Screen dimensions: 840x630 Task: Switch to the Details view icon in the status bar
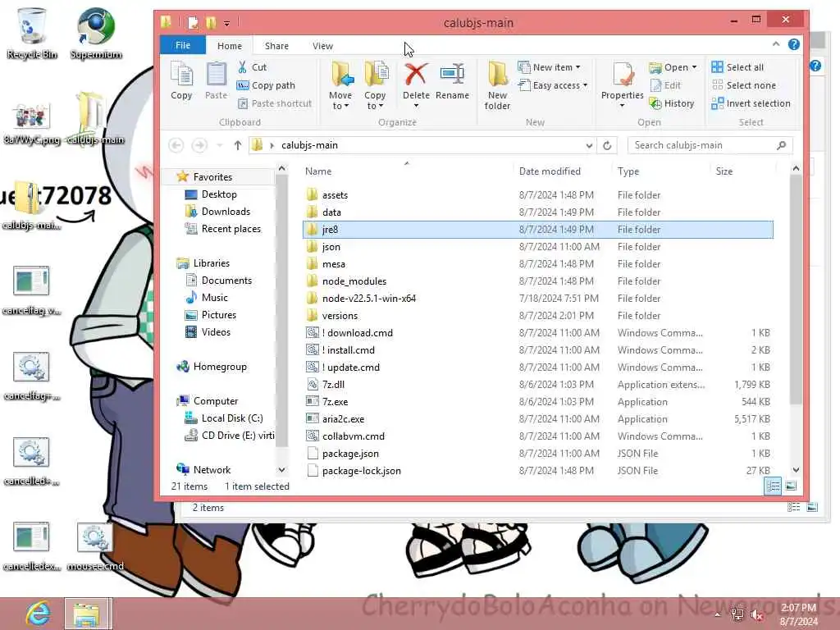773,486
